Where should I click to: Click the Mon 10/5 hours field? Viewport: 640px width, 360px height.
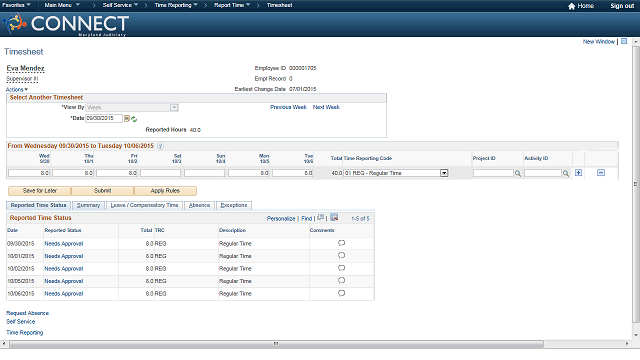click(249, 173)
